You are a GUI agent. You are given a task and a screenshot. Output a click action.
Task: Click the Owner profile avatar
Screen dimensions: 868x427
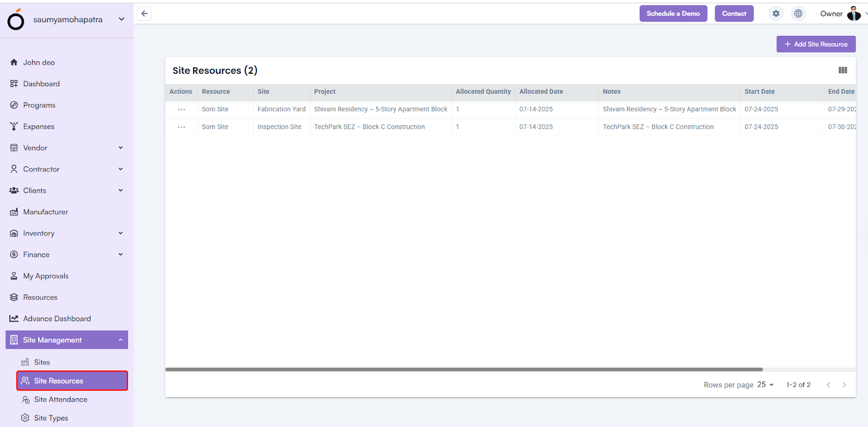pos(854,14)
